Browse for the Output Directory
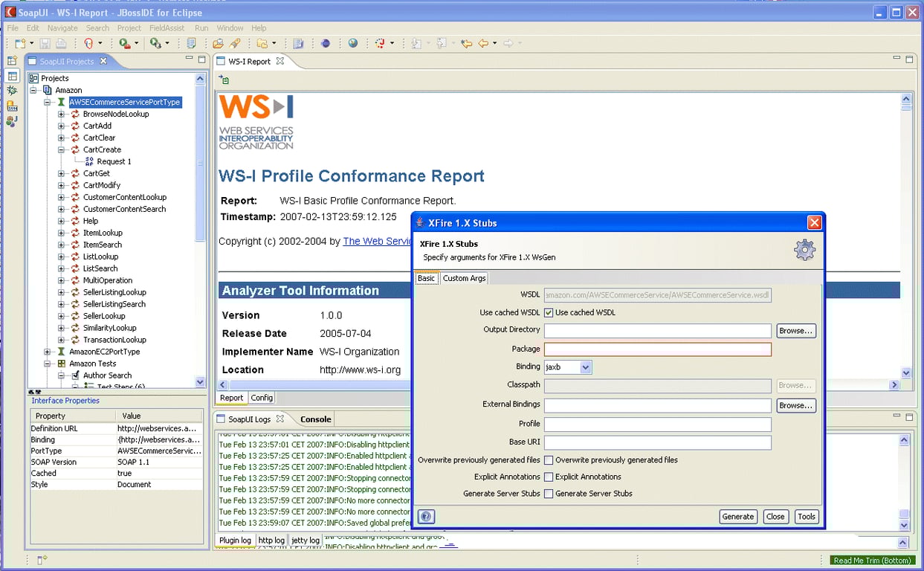The width and height of the screenshot is (924, 571). click(795, 331)
